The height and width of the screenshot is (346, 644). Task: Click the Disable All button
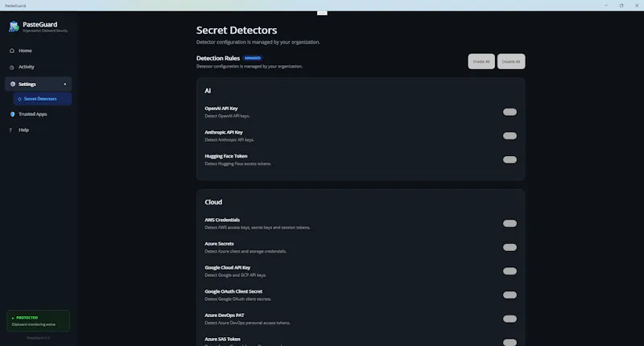click(x=511, y=62)
